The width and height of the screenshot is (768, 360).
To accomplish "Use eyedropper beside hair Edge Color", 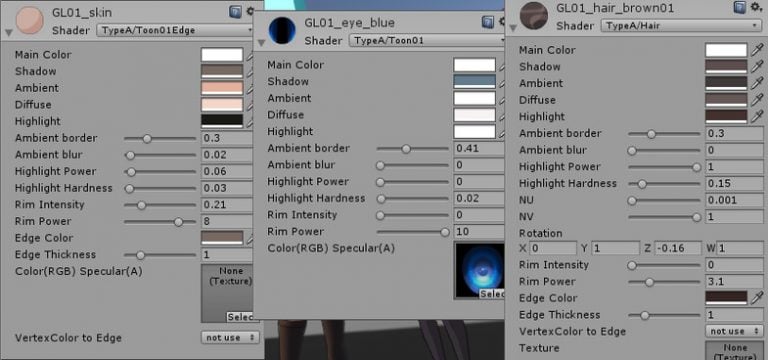I will coord(757,297).
